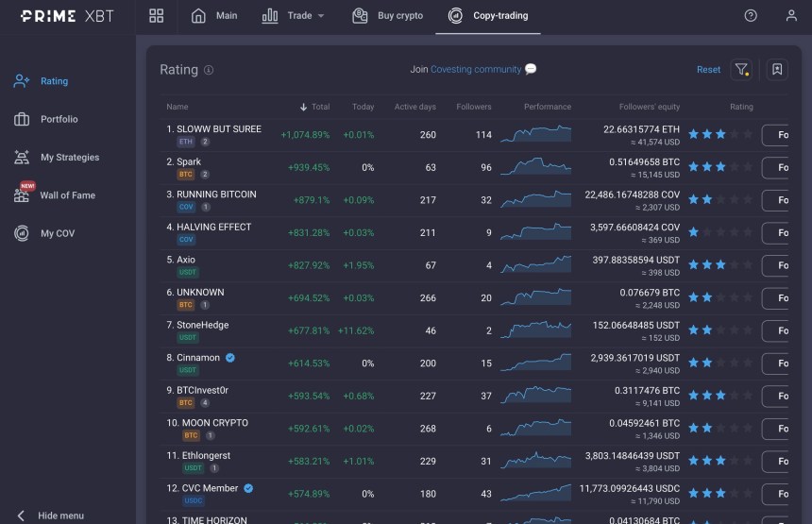
Task: Follow the Spark strategy
Action: pos(775,167)
